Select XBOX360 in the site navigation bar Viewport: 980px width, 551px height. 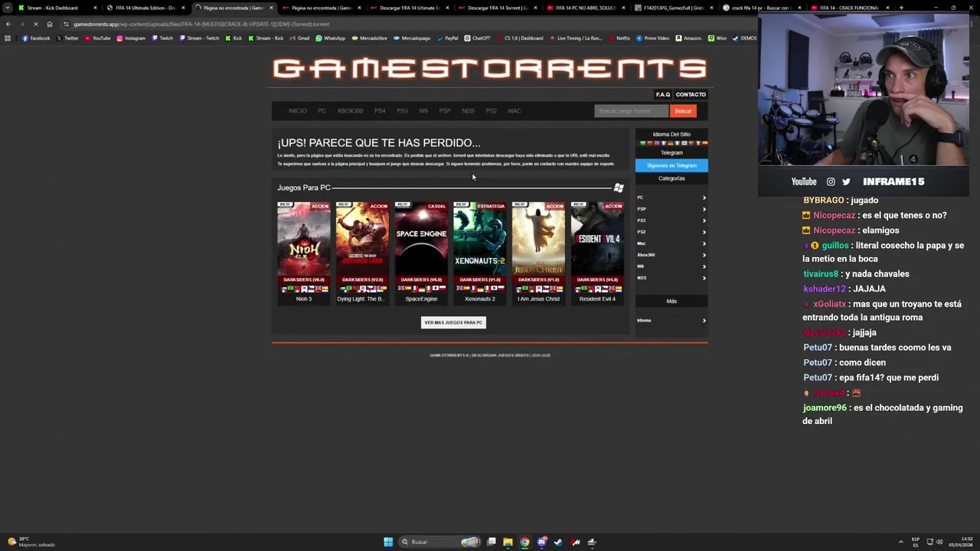(350, 111)
